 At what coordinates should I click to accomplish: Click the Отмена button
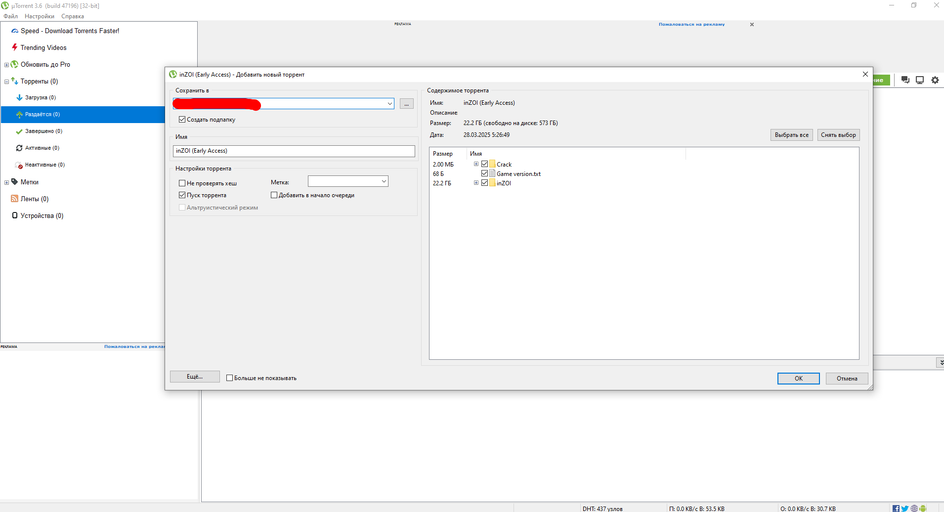pyautogui.click(x=846, y=378)
